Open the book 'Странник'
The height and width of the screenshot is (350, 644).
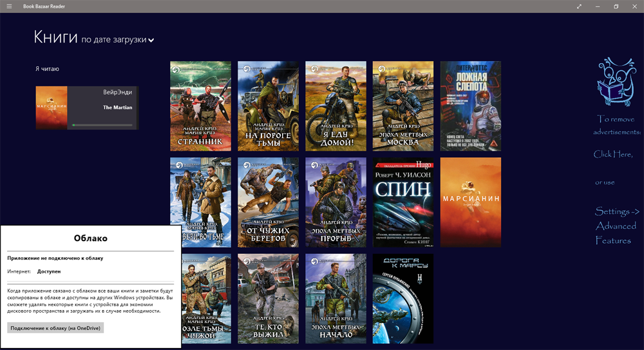[x=200, y=106]
